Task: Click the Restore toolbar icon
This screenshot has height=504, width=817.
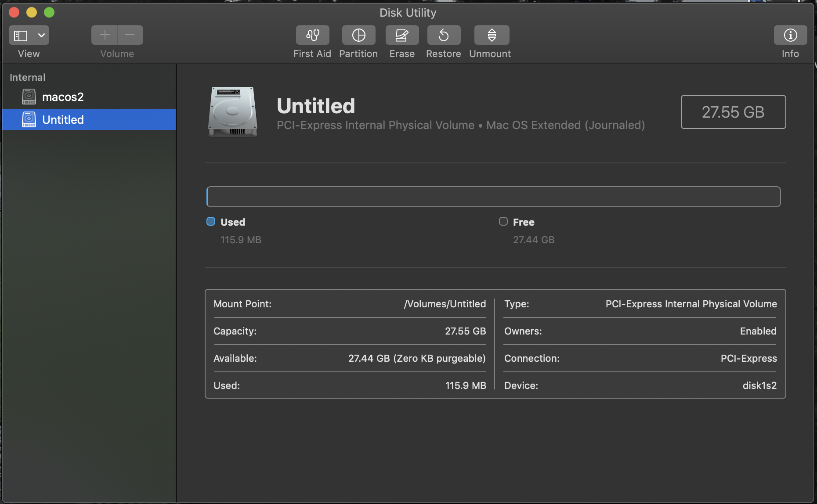Action: click(444, 35)
